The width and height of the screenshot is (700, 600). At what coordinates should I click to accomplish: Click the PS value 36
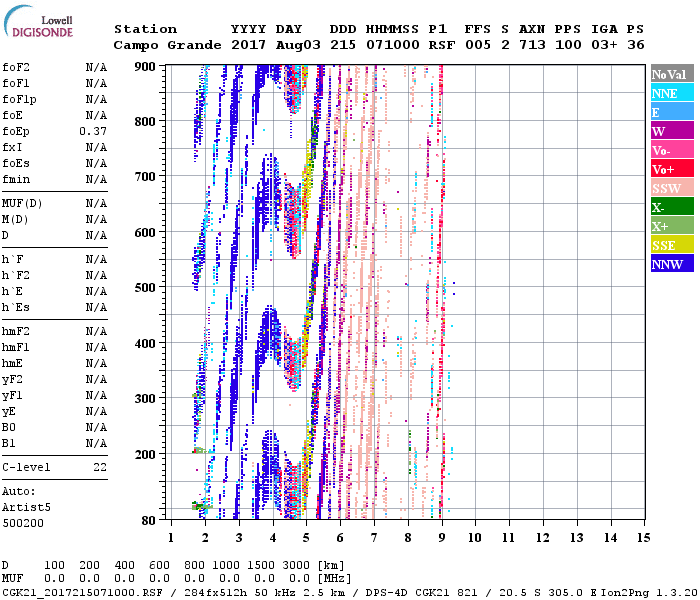[x=635, y=45]
